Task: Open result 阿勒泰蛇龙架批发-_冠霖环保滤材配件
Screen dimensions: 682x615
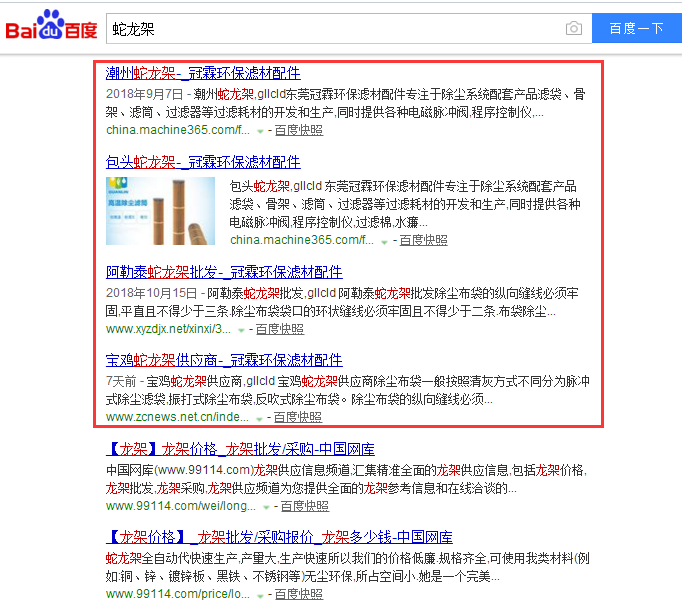Action: pyautogui.click(x=224, y=272)
